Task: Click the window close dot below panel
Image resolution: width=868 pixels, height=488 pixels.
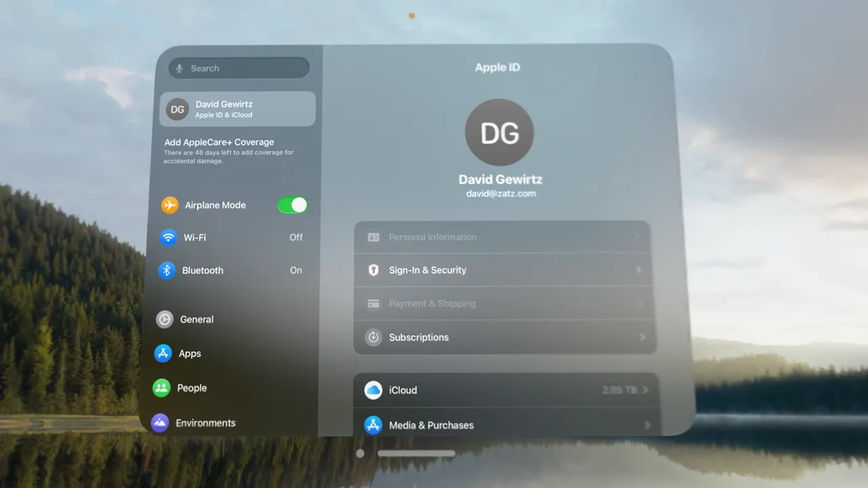Action: click(360, 453)
